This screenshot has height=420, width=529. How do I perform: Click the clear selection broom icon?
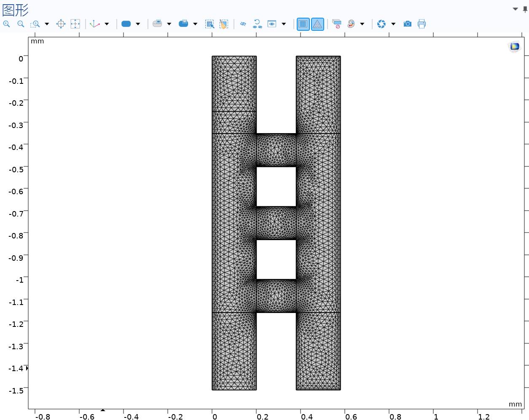coord(224,24)
